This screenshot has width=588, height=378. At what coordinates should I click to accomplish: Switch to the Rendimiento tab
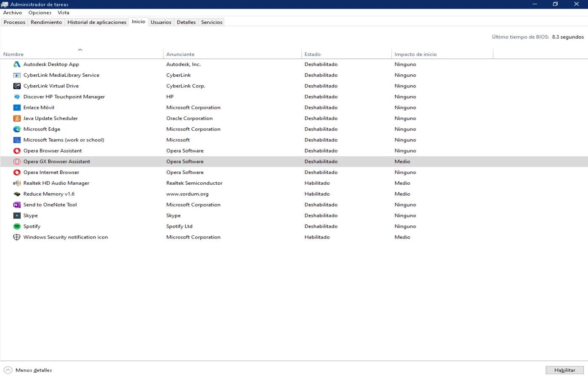46,22
